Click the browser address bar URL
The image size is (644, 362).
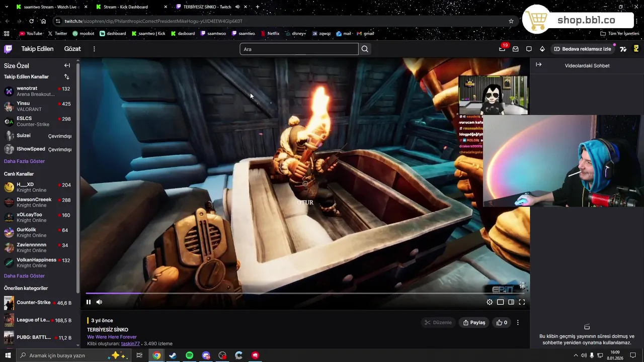pyautogui.click(x=153, y=21)
